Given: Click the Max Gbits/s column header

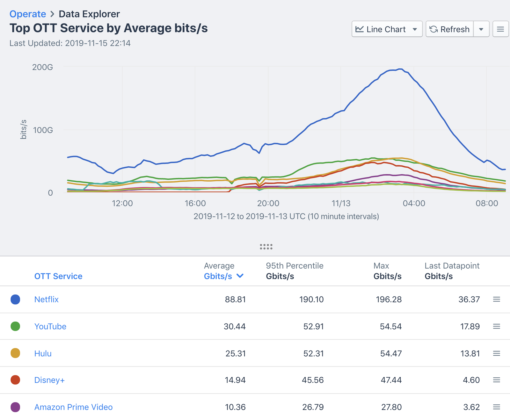Looking at the screenshot, I should 388,271.
